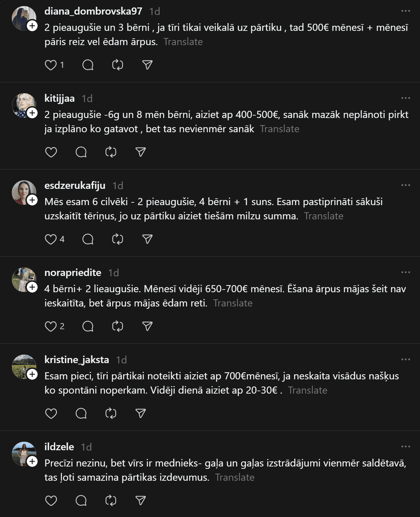Share norapriedite's comment via send icon
The image size is (420, 517).
(147, 326)
